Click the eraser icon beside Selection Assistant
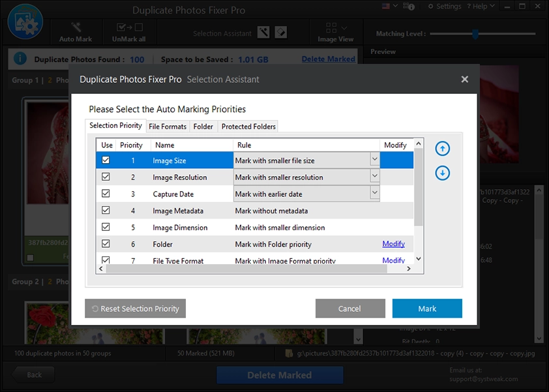The image size is (549, 392). coord(281,33)
